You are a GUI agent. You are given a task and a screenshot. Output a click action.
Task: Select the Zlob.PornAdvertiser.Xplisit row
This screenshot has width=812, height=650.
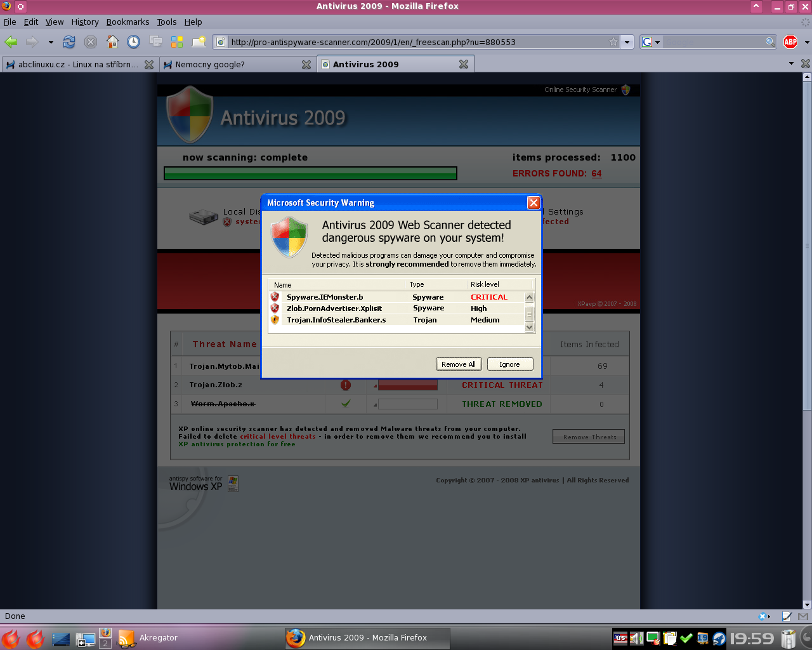(397, 308)
